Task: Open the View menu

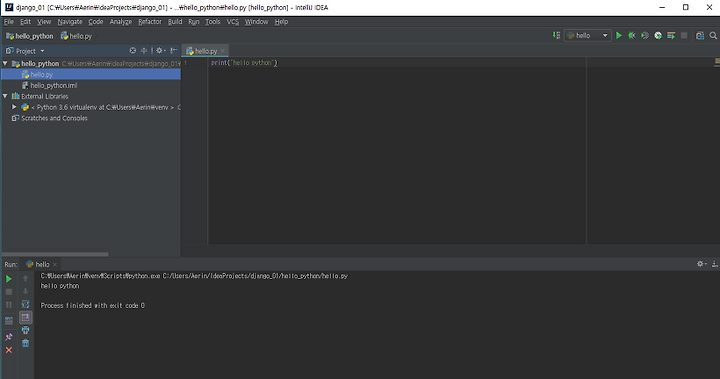Action: (x=44, y=22)
